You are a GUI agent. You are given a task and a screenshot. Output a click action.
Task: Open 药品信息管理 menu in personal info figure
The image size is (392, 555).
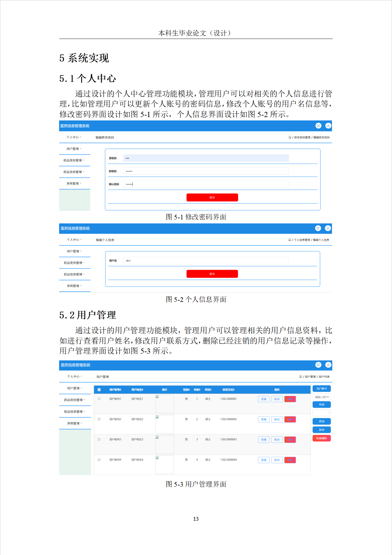[x=75, y=274]
